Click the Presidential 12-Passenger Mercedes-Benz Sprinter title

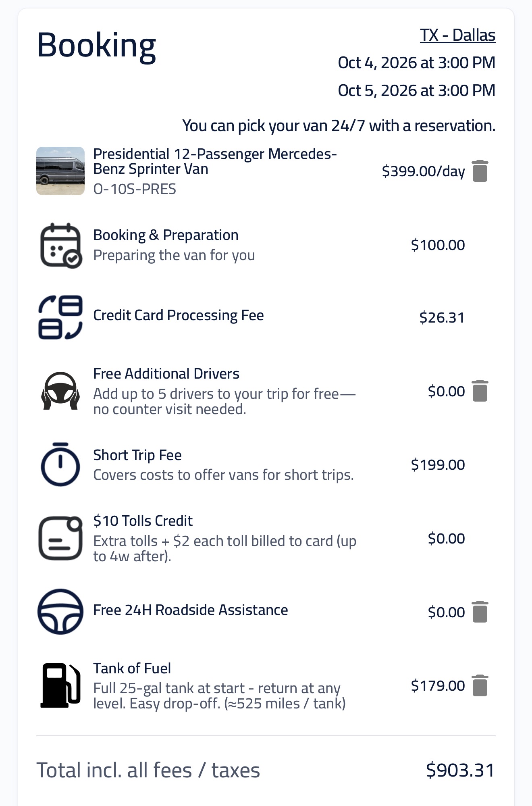[x=215, y=161]
